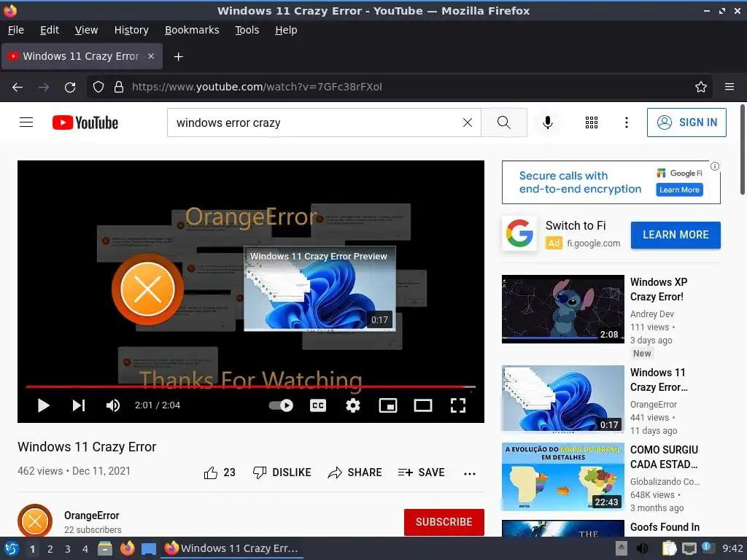Select the Windows 11 Crazy Error tab
The height and width of the screenshot is (560, 747).
click(x=81, y=56)
